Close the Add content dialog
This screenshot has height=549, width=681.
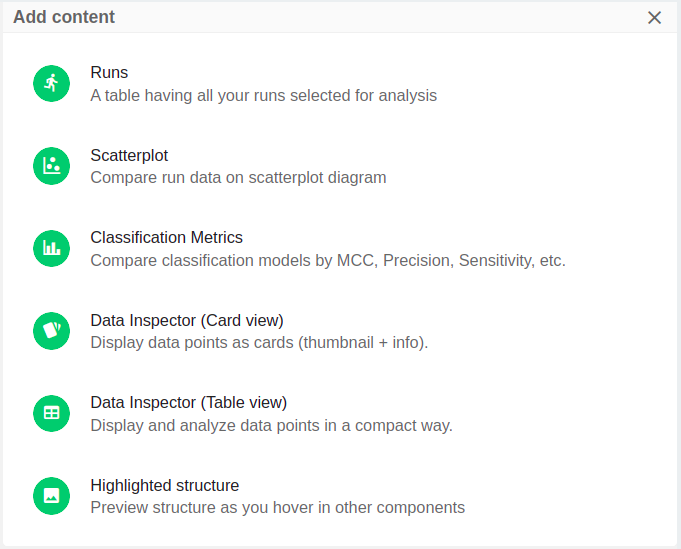(655, 17)
